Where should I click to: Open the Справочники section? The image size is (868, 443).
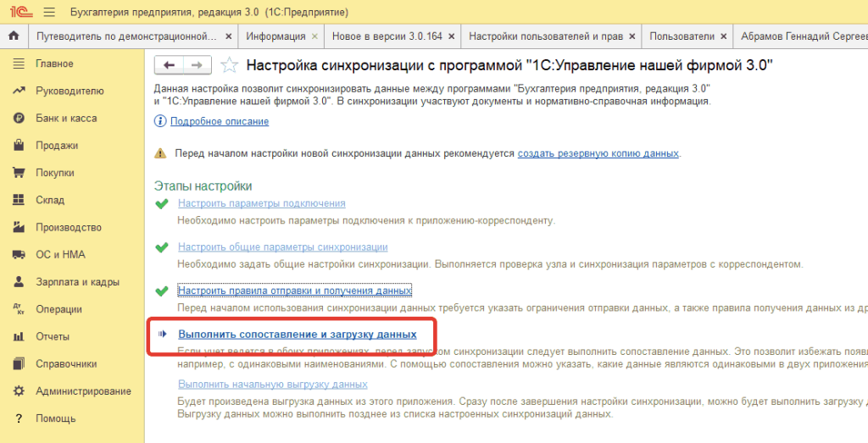[x=66, y=364]
